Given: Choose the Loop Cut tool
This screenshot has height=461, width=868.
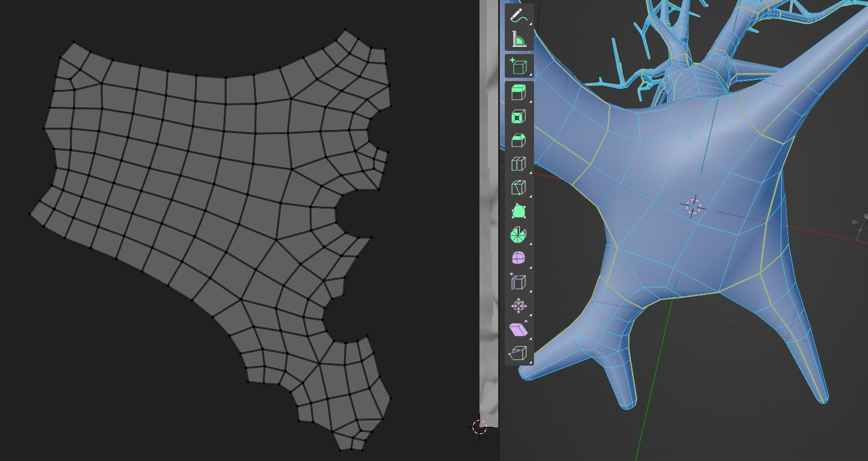Looking at the screenshot, I should click(519, 164).
